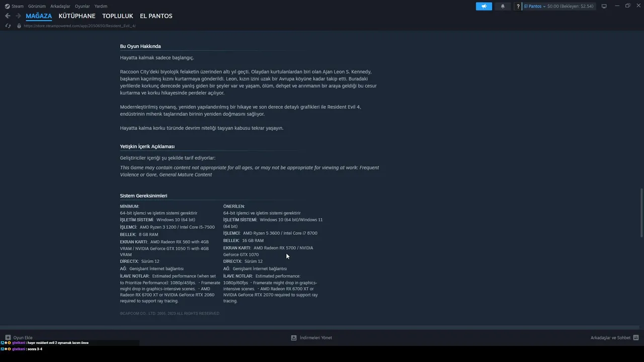Open the TOPLULUK tab

point(118,16)
